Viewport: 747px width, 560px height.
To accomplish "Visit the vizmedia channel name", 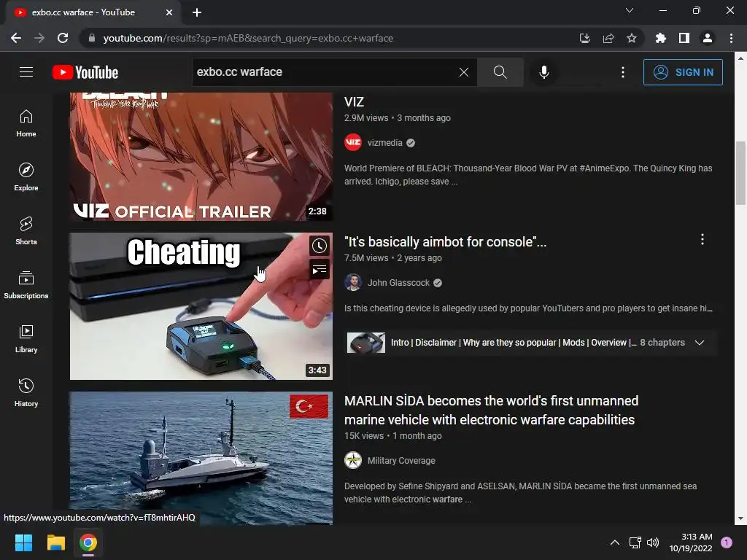I will (x=385, y=143).
